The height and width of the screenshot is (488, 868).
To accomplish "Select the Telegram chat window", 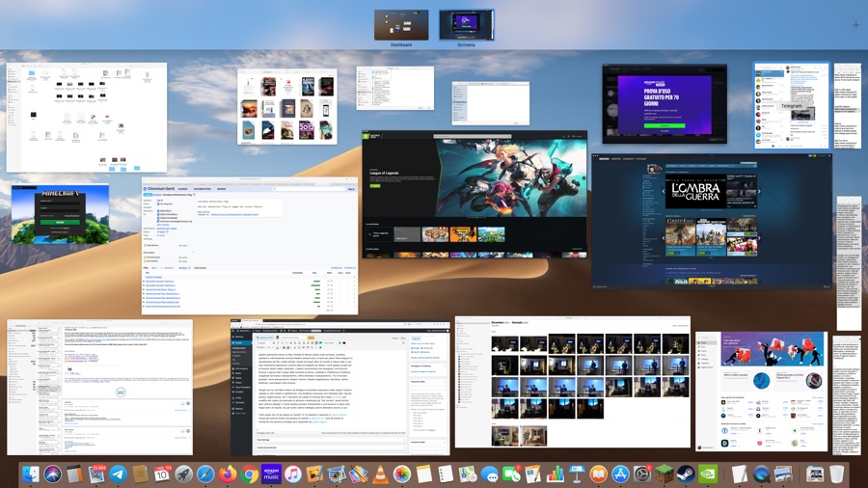I will [x=791, y=106].
